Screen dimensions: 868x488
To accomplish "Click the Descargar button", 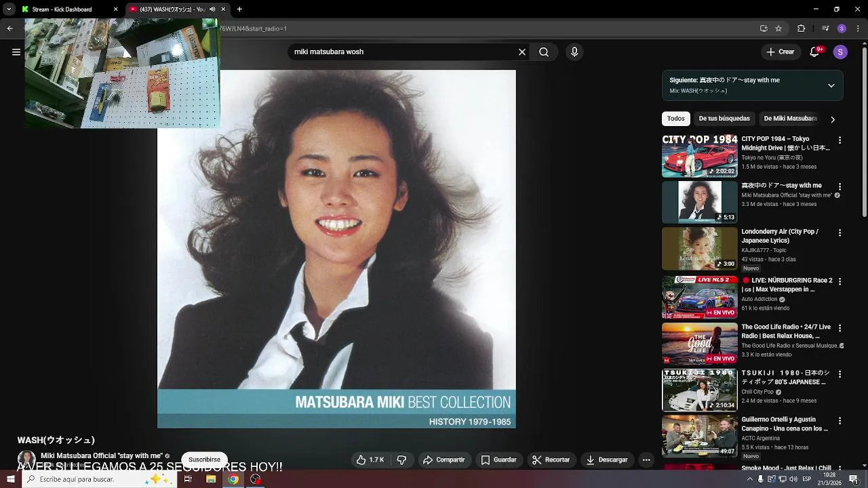I will 607,460.
